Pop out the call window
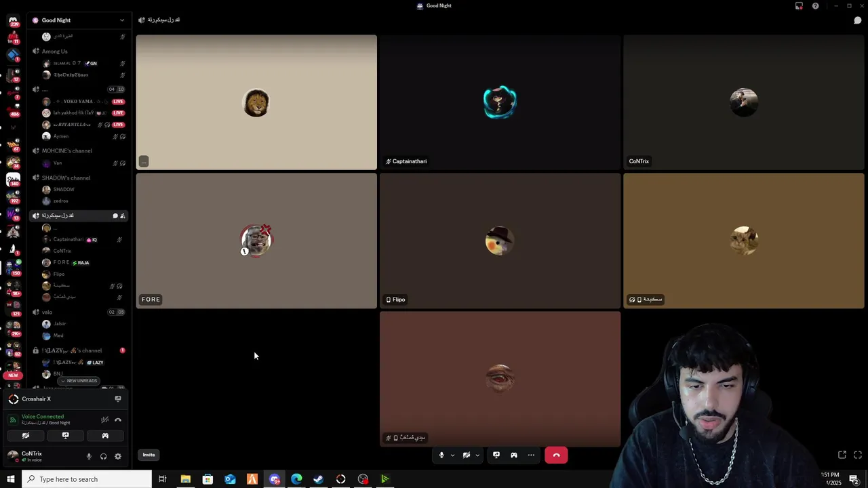 842,455
